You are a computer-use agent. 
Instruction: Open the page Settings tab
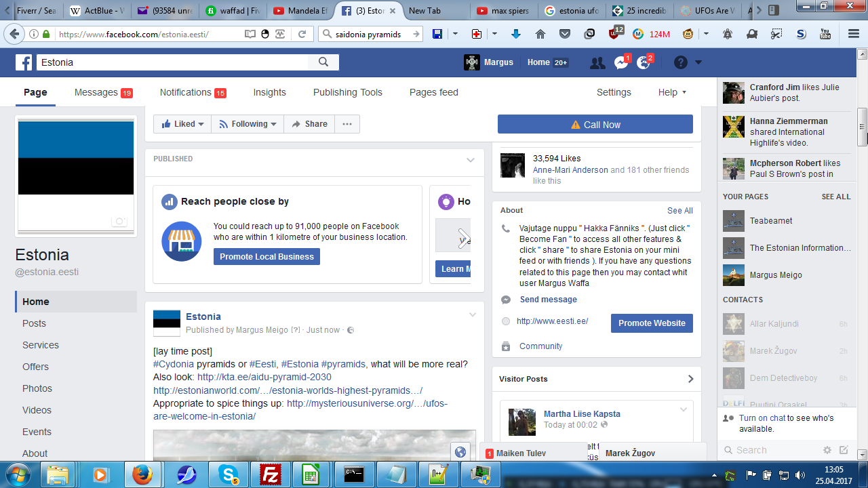click(614, 92)
